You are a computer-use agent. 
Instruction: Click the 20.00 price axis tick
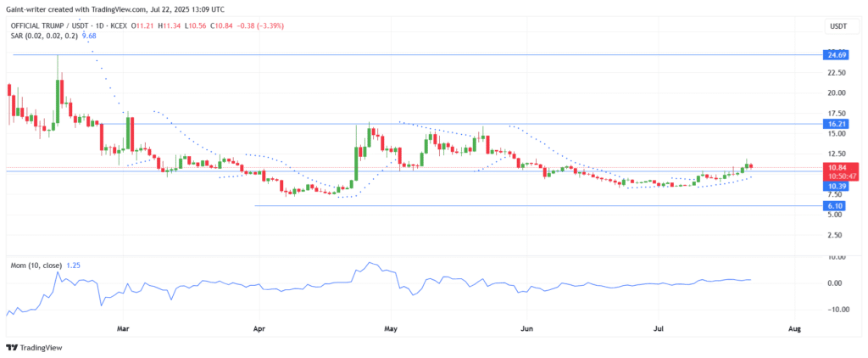coord(837,93)
